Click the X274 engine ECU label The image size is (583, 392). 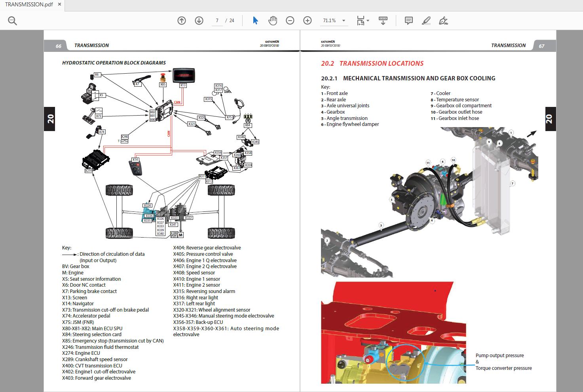point(88,171)
